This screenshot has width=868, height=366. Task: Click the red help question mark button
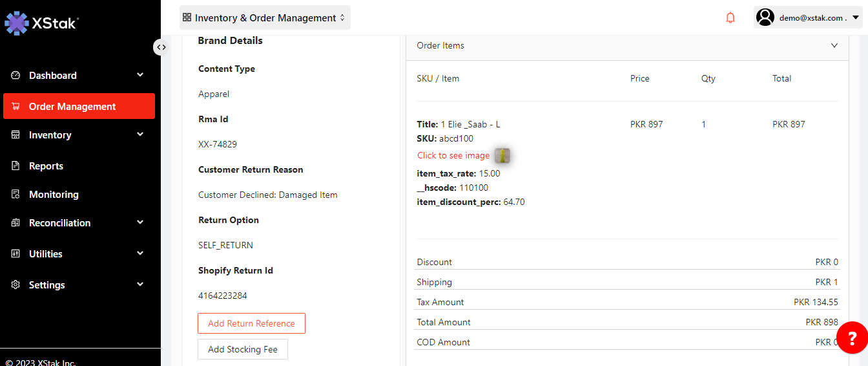852,338
